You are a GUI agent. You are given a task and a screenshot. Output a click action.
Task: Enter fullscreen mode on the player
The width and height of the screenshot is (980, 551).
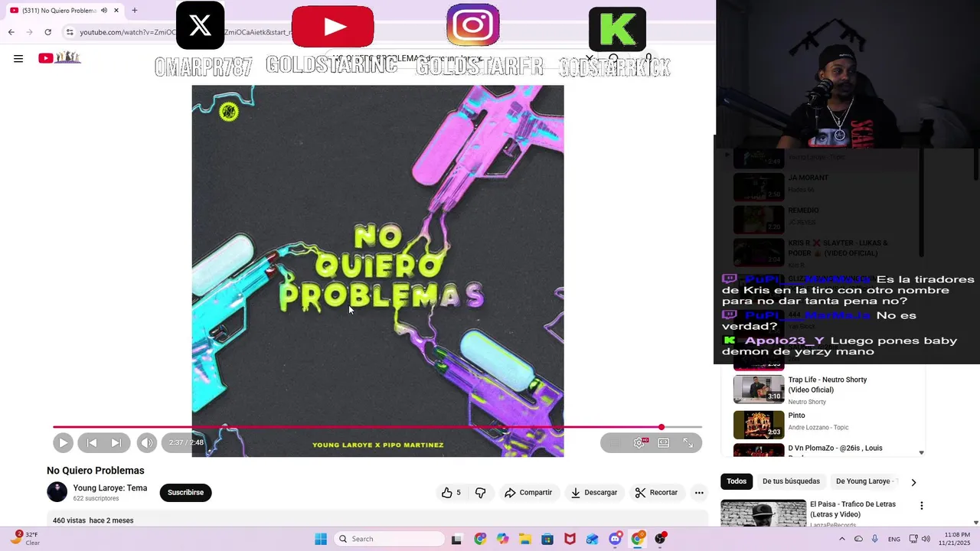688,442
